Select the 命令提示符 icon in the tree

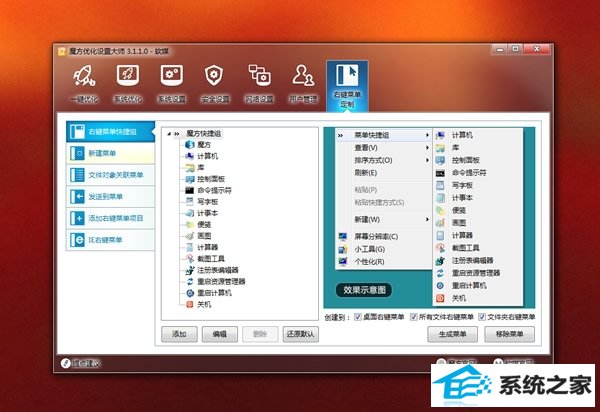tap(190, 190)
